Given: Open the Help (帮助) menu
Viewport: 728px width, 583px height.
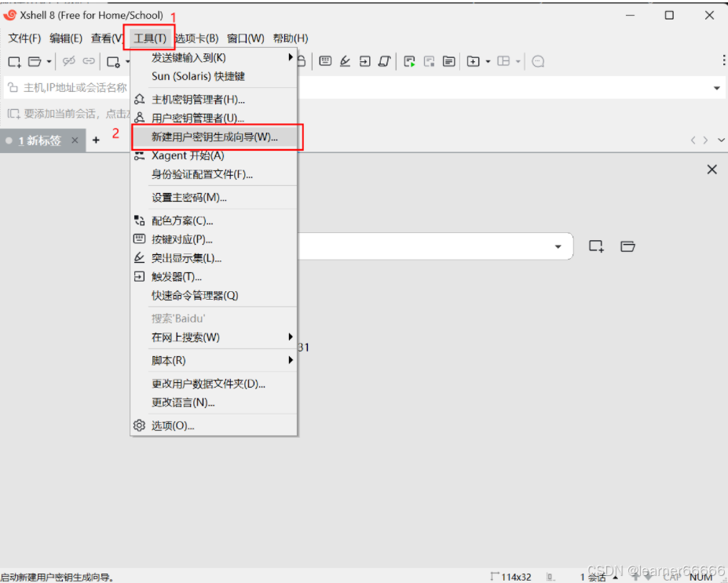Looking at the screenshot, I should pyautogui.click(x=291, y=38).
